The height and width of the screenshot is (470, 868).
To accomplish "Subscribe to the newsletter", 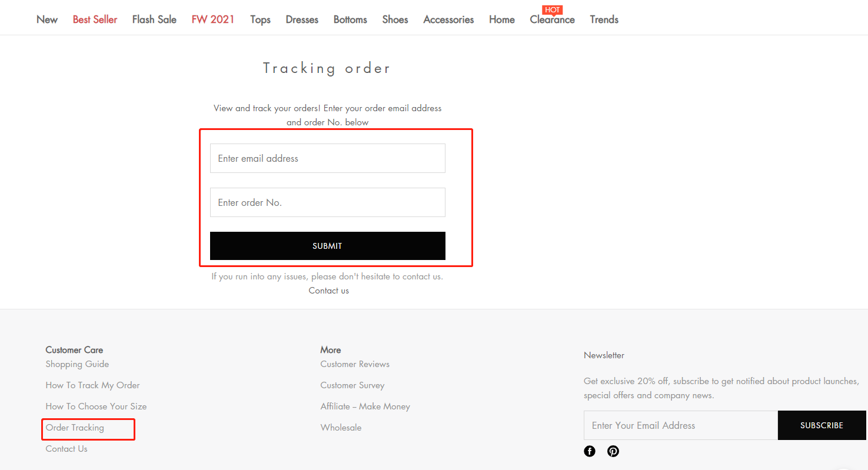I will [x=822, y=425].
